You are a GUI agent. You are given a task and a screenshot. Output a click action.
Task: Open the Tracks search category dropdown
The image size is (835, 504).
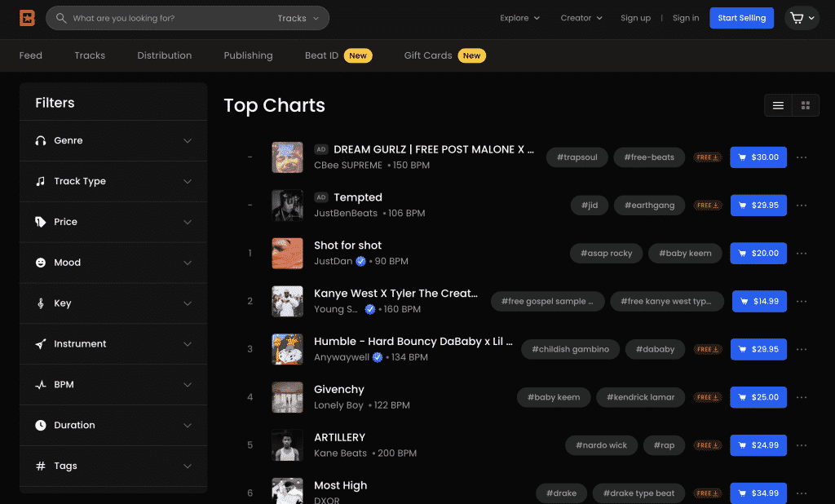coord(298,18)
